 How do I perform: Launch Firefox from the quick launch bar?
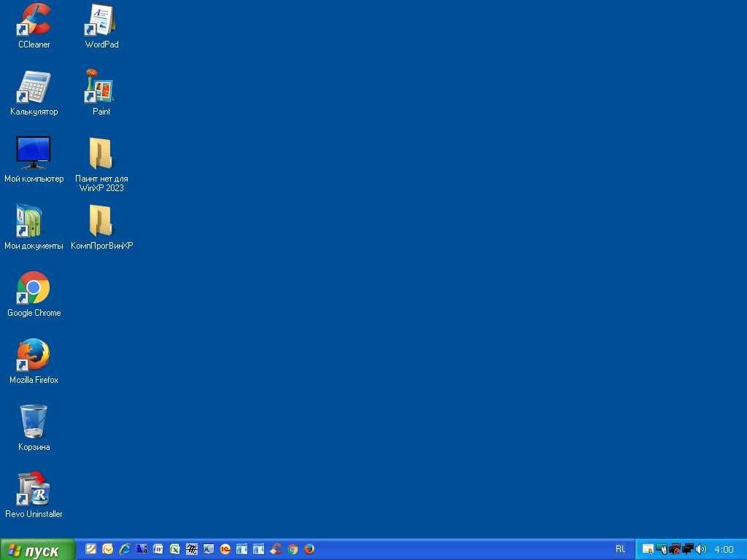[x=309, y=549]
